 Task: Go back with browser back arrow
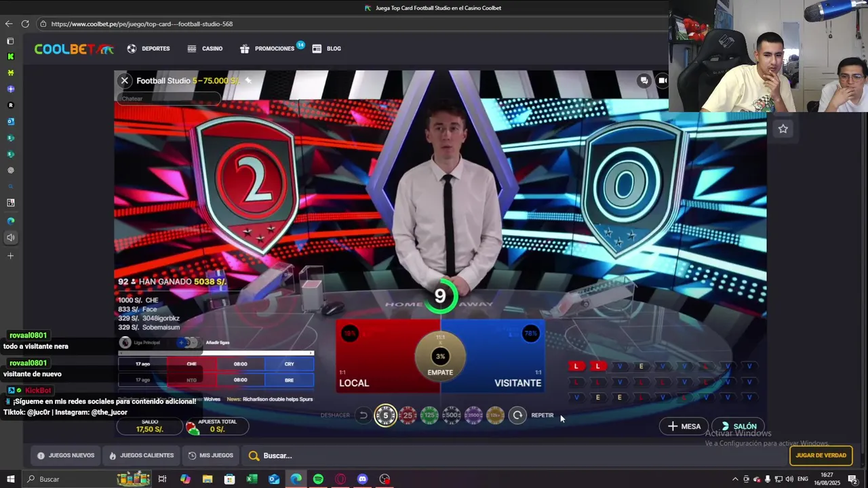pyautogui.click(x=9, y=24)
